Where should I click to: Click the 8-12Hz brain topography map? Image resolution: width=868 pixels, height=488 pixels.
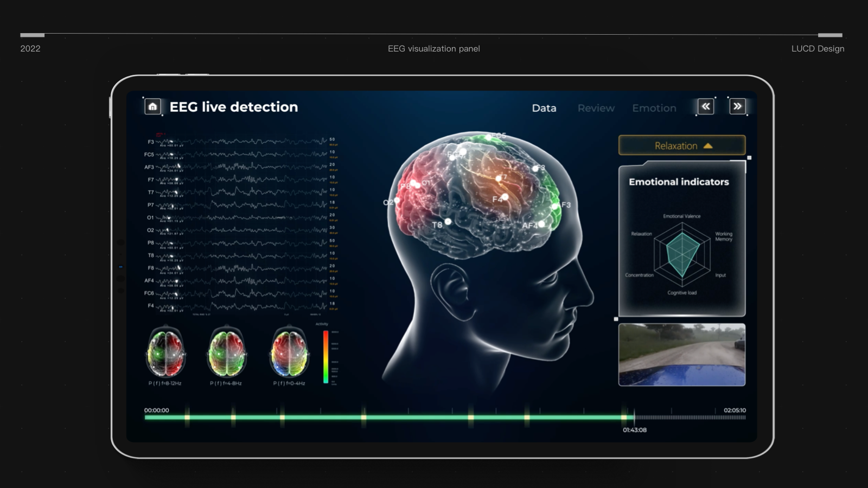point(165,351)
